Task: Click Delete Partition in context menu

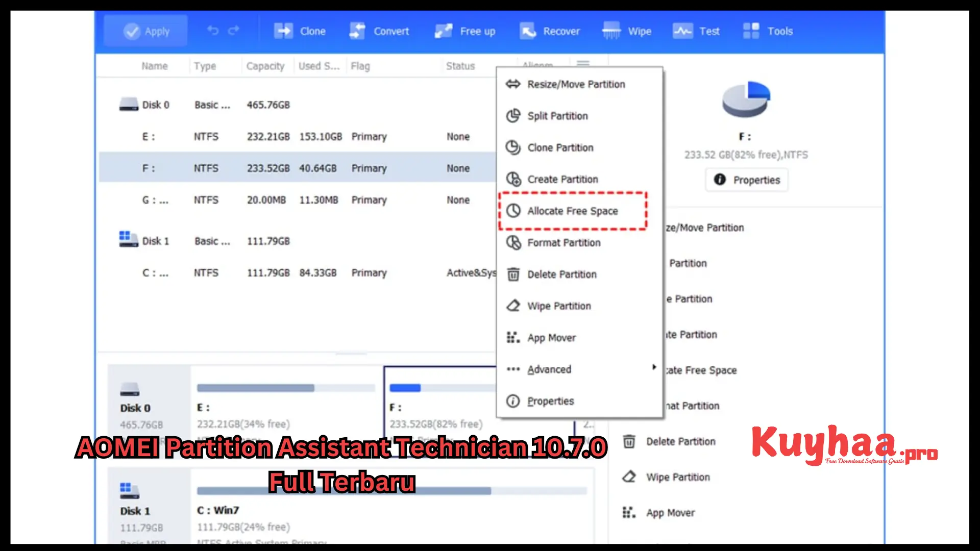Action: 562,274
